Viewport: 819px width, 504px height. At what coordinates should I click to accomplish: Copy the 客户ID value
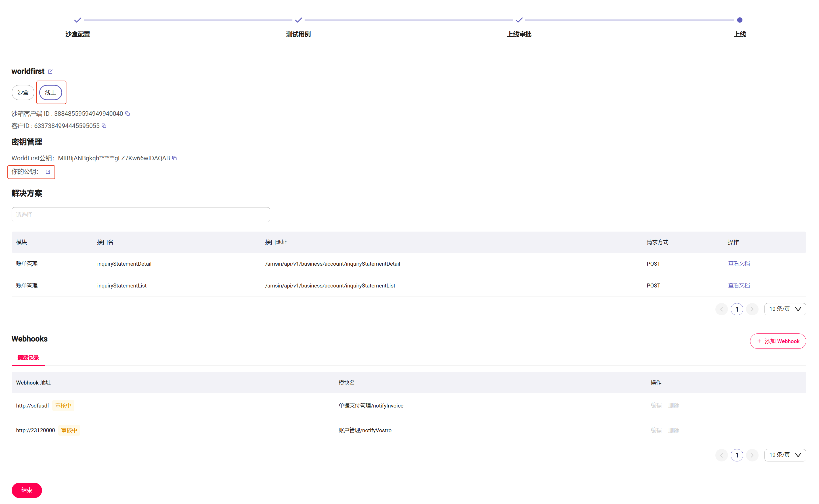[104, 126]
